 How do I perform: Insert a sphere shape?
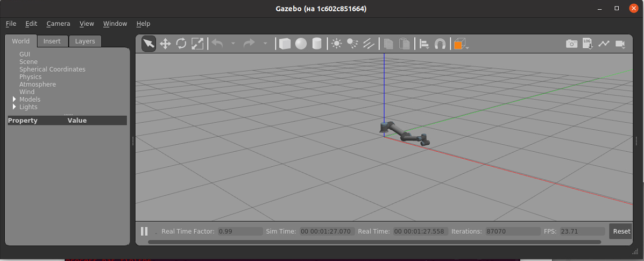coord(301,44)
